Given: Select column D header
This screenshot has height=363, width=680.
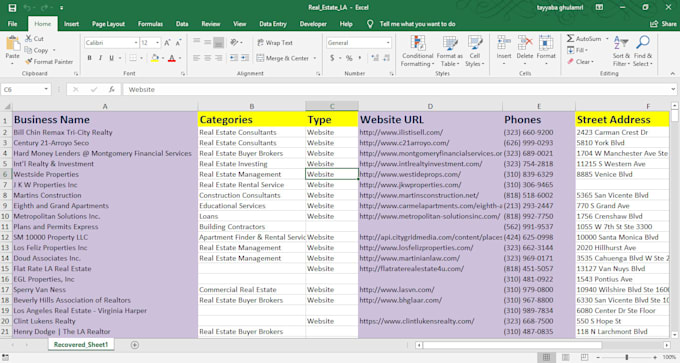Looking at the screenshot, I should (430, 106).
